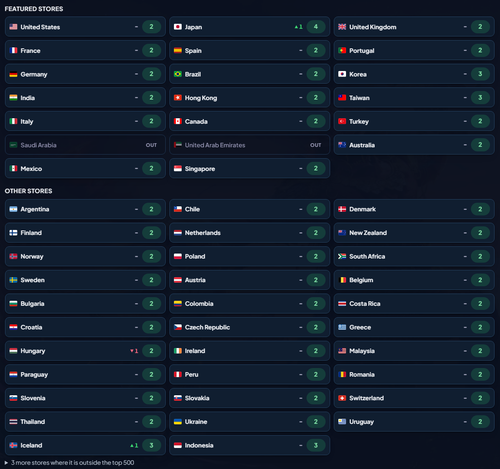Click the Peru store name
Image resolution: width=500 pixels, height=469 pixels.
(192, 375)
